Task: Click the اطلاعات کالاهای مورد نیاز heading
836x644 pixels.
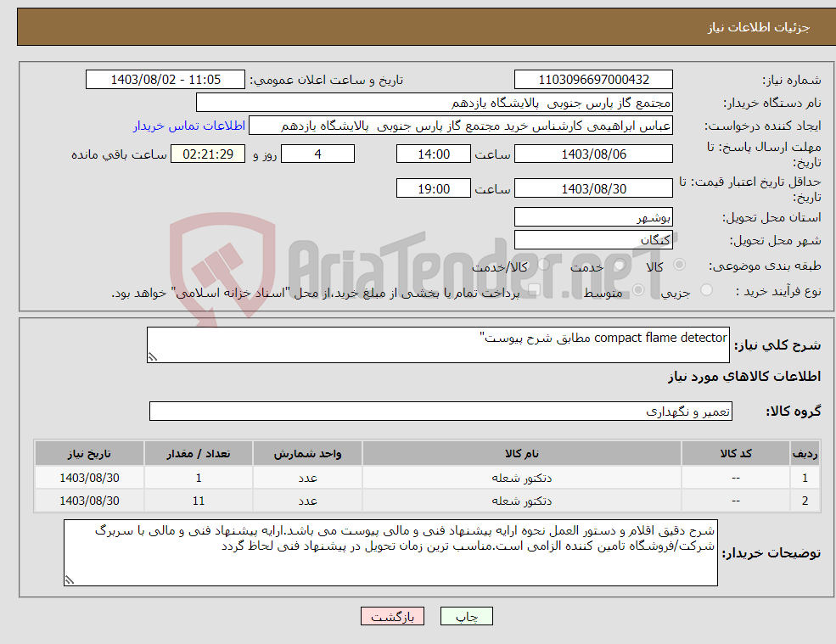Action: pos(744,377)
